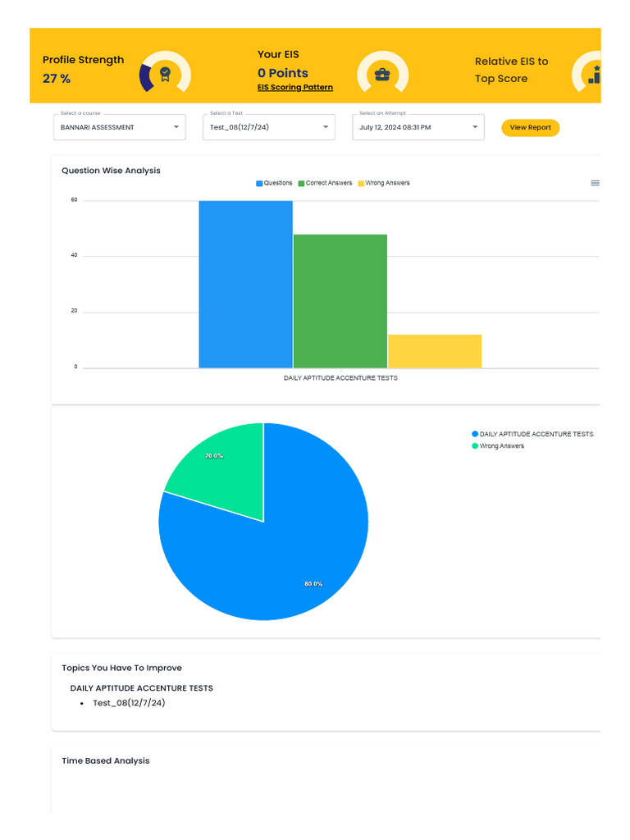Open the Select a course dropdown
Viewport: 630px width, 840px height.
[120, 127]
